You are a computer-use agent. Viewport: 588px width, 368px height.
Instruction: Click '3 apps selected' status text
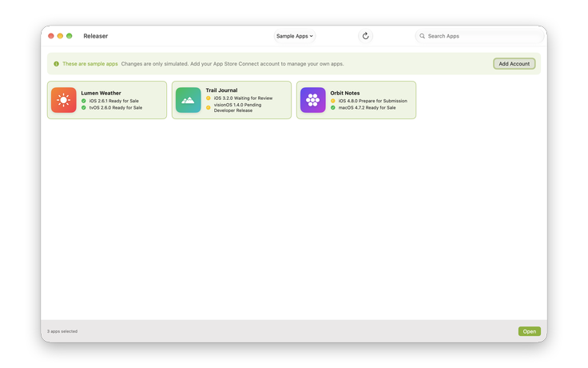pos(62,331)
